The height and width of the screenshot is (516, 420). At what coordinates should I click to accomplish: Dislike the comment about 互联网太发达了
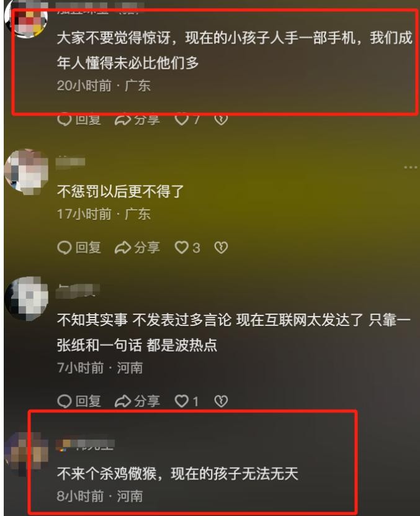point(221,401)
